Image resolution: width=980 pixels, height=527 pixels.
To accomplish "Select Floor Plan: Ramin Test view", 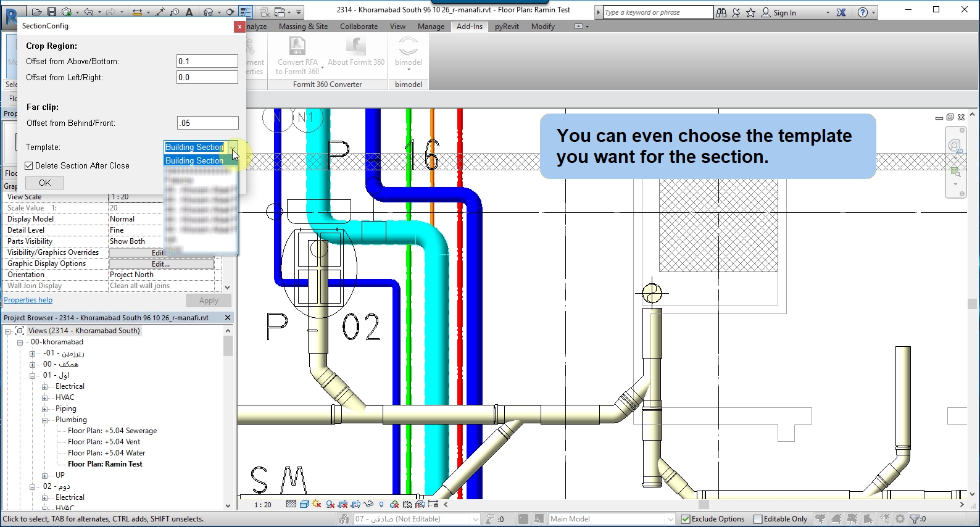I will coord(105,464).
